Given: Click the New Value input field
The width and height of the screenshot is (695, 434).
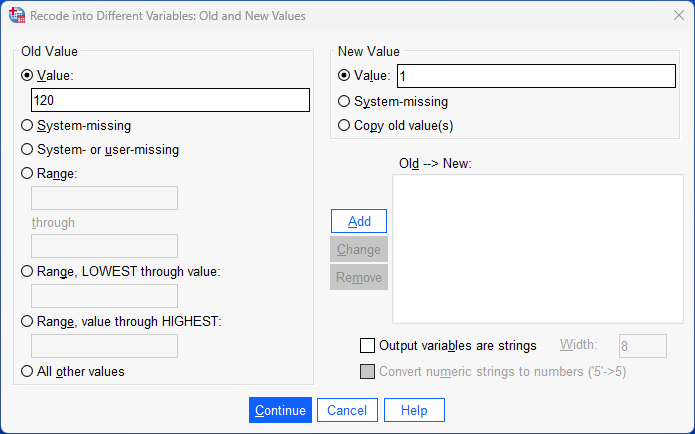Looking at the screenshot, I should coord(536,76).
